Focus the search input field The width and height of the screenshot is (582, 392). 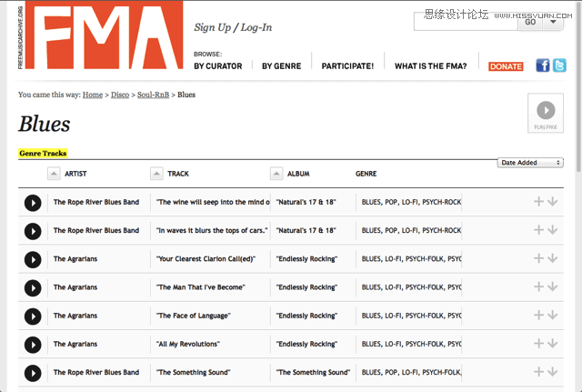click(466, 22)
